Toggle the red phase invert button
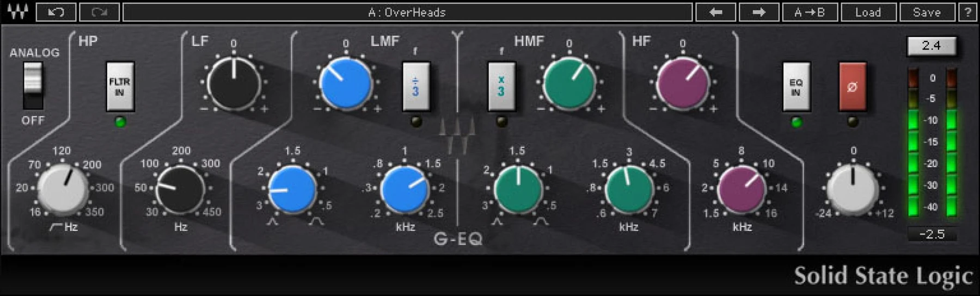This screenshot has height=296, width=980. click(x=852, y=87)
